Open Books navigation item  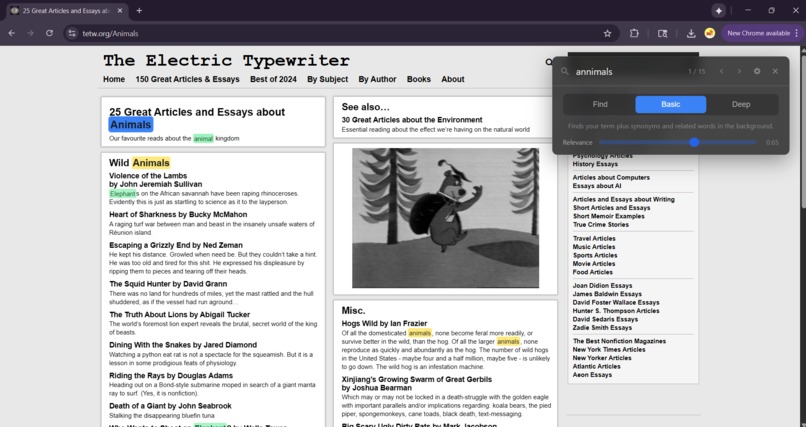click(x=418, y=79)
